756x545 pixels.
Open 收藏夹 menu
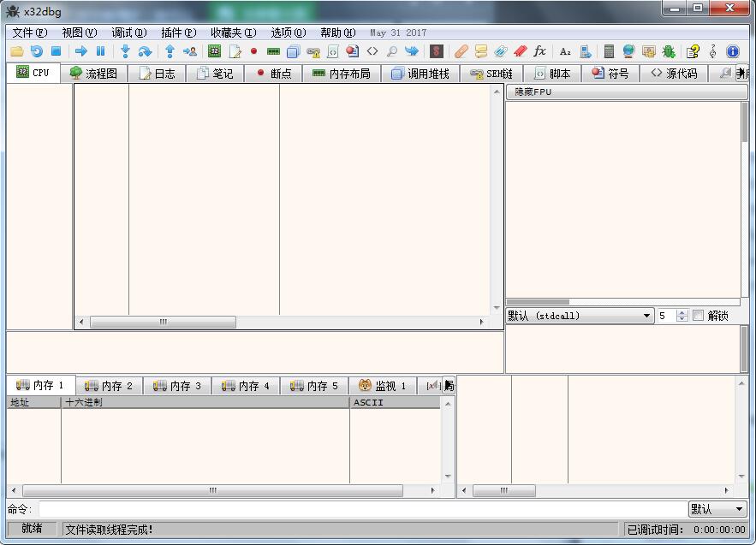pos(234,33)
